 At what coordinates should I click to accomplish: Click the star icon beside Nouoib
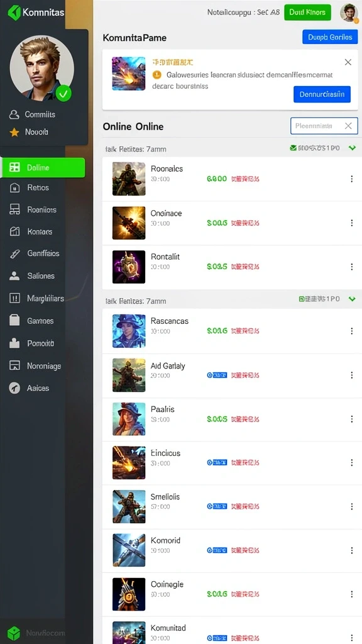(x=14, y=132)
